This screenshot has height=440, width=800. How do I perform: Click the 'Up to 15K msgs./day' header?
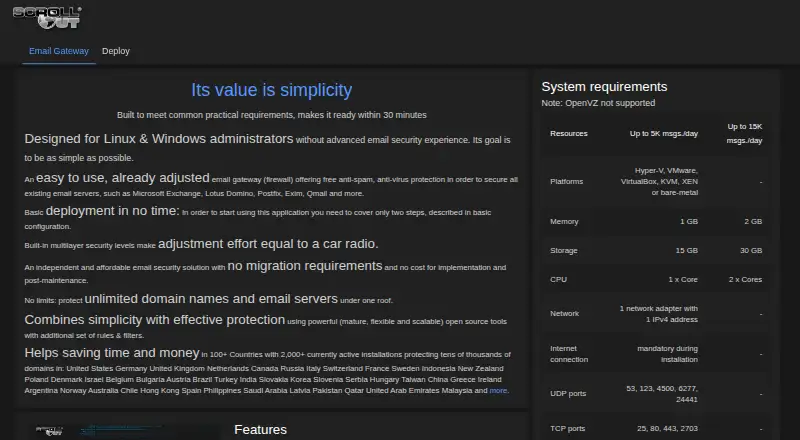point(744,134)
